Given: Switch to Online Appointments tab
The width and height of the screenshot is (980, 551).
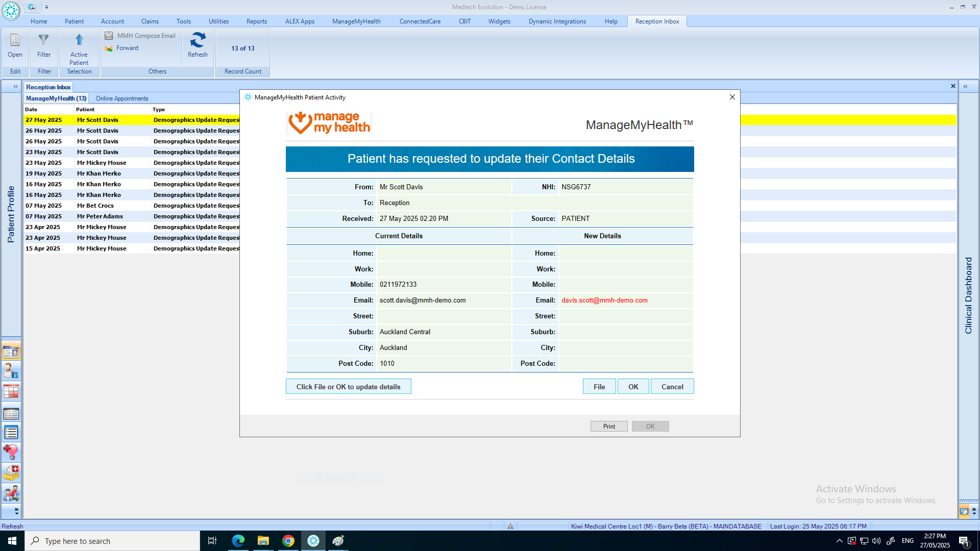Looking at the screenshot, I should click(122, 98).
